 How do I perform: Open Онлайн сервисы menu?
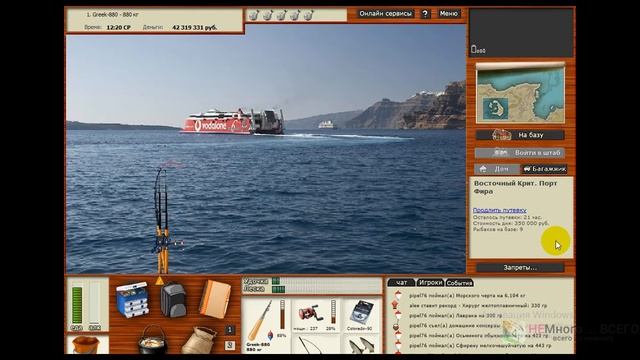(385, 14)
